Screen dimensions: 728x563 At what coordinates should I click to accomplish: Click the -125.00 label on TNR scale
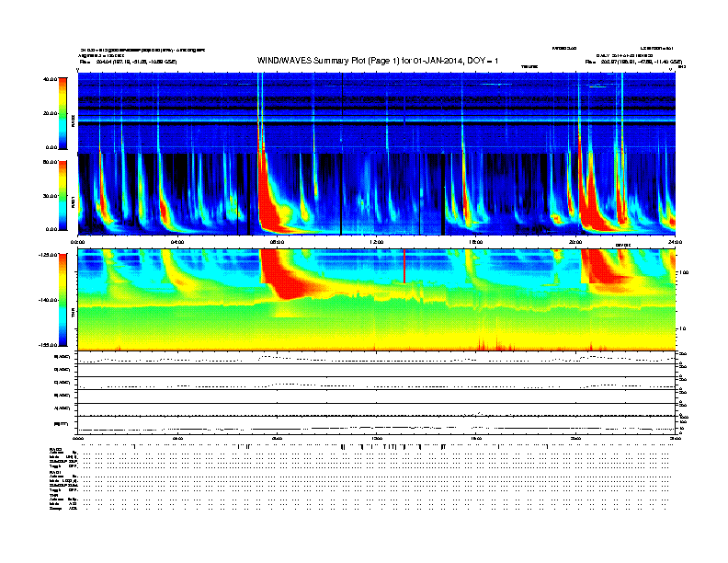[49, 255]
